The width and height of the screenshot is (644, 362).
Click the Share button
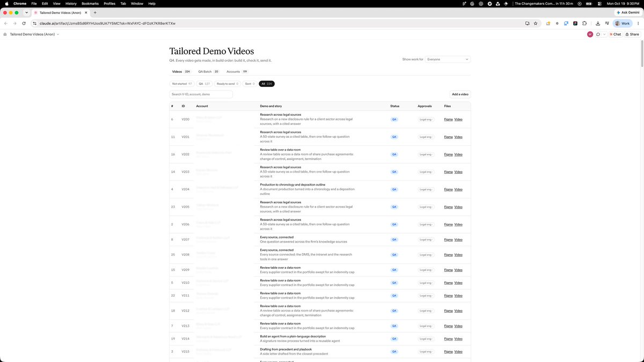click(x=632, y=34)
